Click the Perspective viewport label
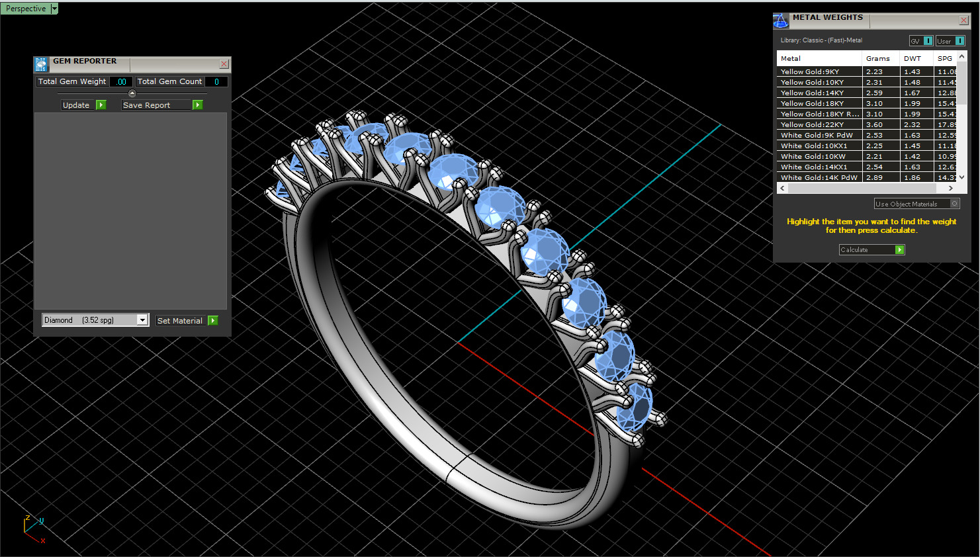This screenshot has width=980, height=557. [26, 9]
